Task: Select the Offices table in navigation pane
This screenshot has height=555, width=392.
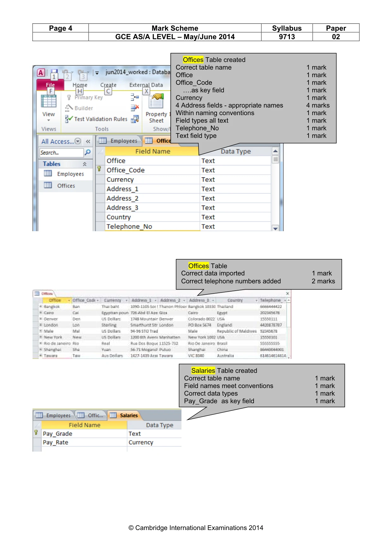Action: (66, 186)
